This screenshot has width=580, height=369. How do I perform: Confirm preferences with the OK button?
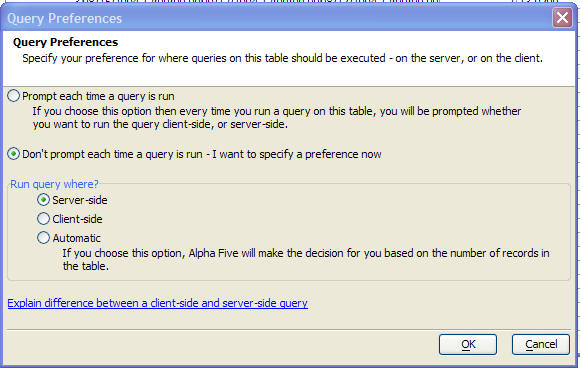[468, 344]
